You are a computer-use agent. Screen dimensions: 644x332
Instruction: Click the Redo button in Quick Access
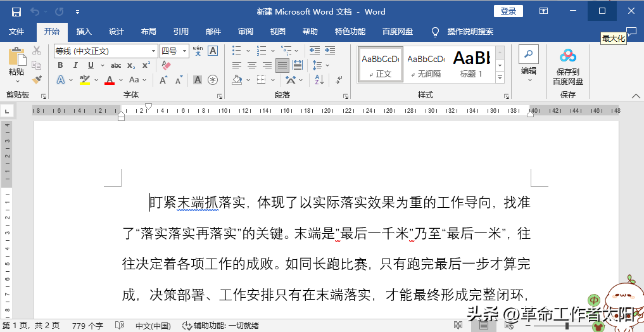[x=60, y=12]
